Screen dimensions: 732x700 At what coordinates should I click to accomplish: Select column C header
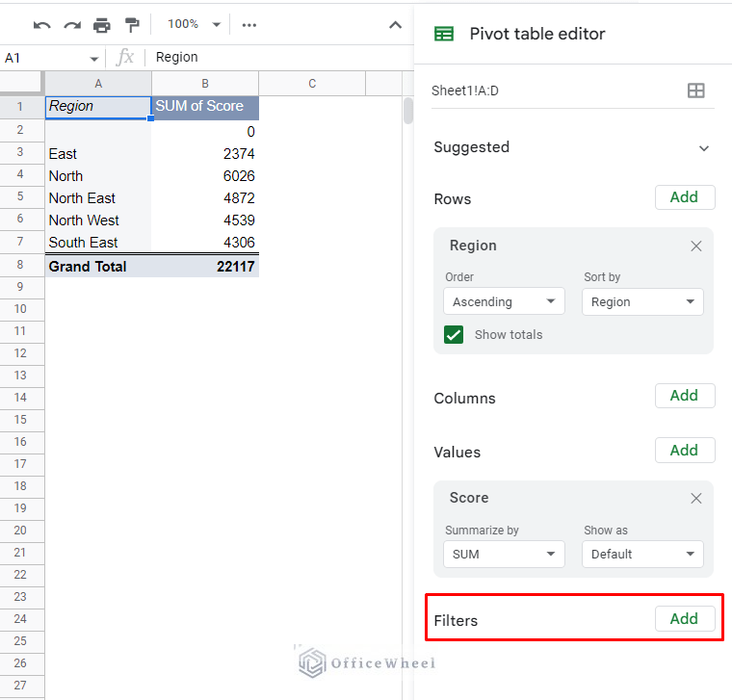[x=312, y=84]
